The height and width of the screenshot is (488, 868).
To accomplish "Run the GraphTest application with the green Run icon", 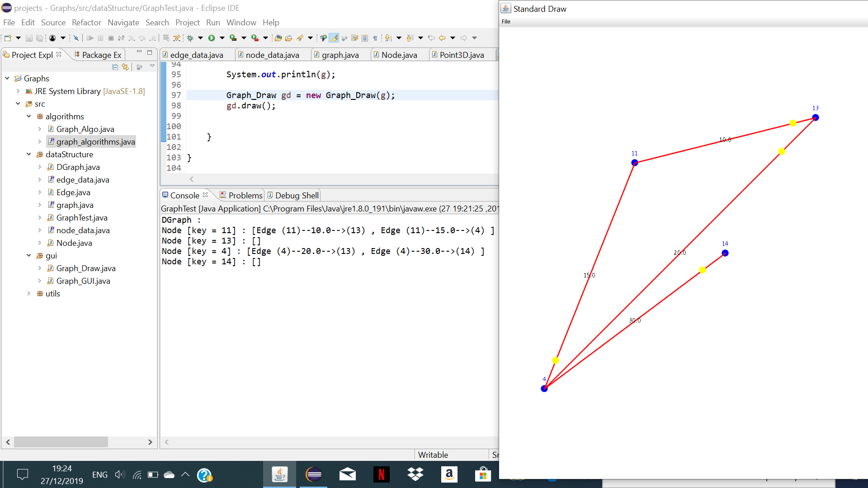I will 212,38.
